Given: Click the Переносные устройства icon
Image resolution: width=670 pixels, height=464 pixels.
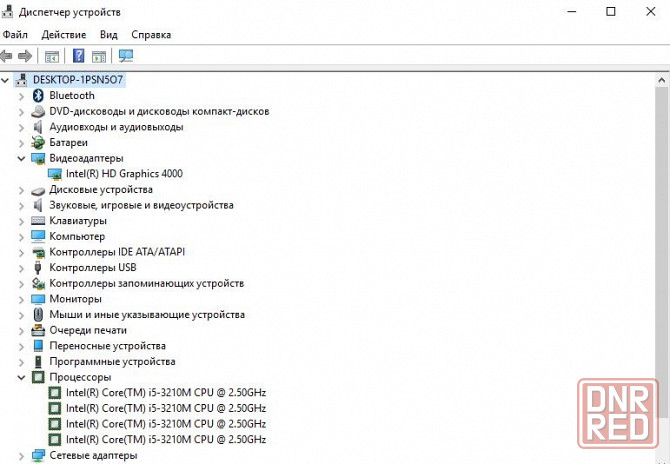Looking at the screenshot, I should pyautogui.click(x=38, y=346).
